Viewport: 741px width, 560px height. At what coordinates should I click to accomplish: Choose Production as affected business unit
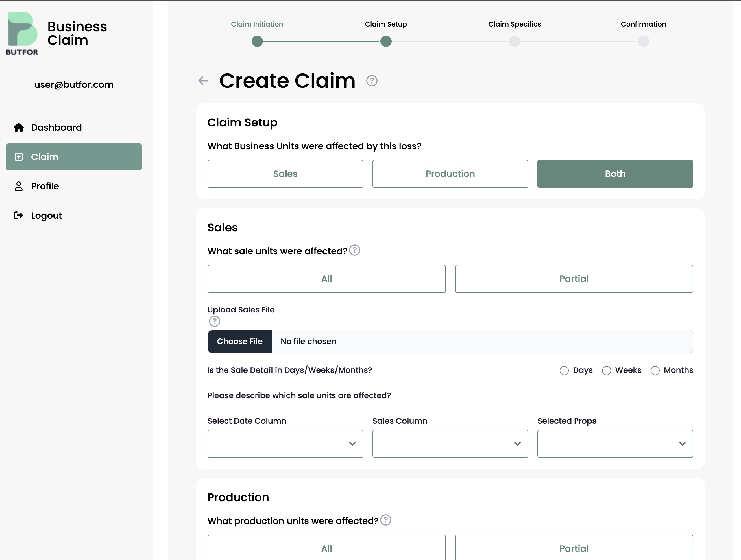(450, 174)
